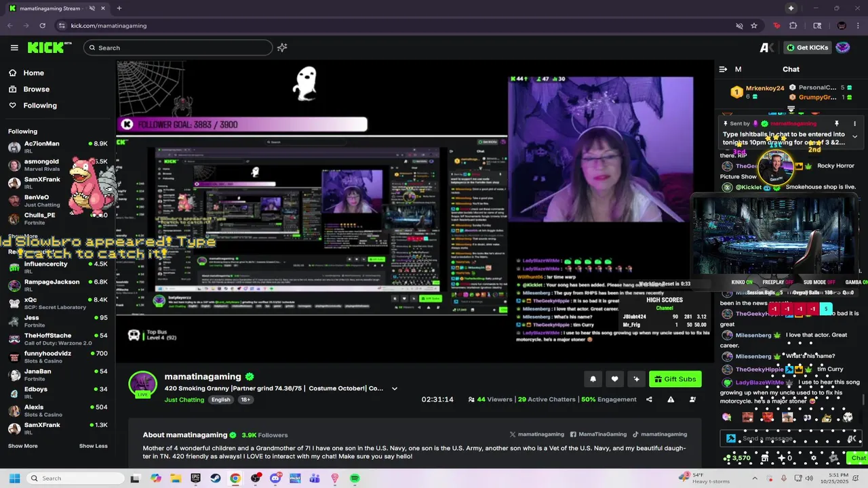Open Steam from the Windows taskbar
This screenshot has height=488, width=868.
(x=215, y=479)
